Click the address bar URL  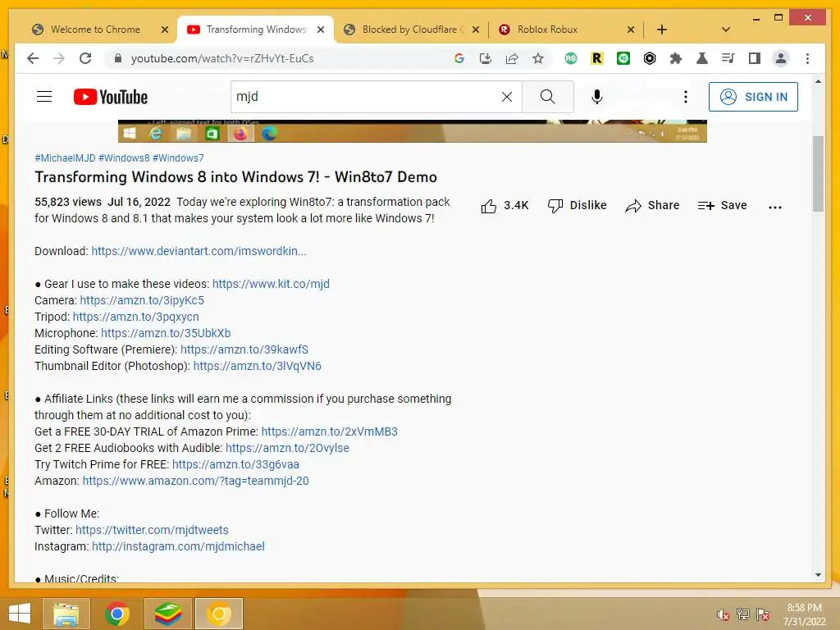222,58
